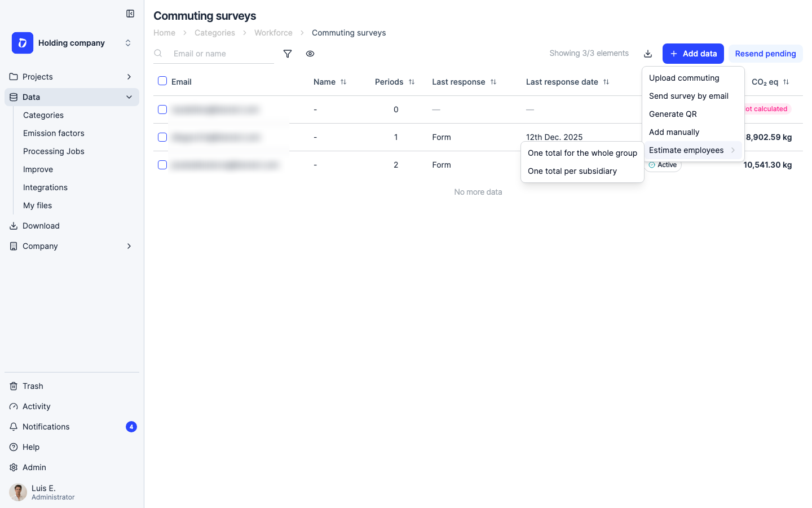Open Processing Jobs in sidebar
The image size is (812, 508).
[54, 151]
